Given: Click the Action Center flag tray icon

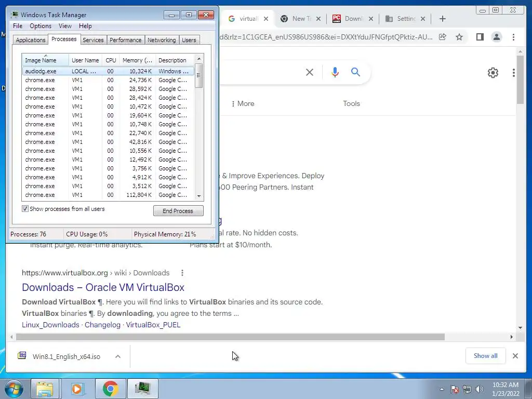Looking at the screenshot, I should click(454, 389).
